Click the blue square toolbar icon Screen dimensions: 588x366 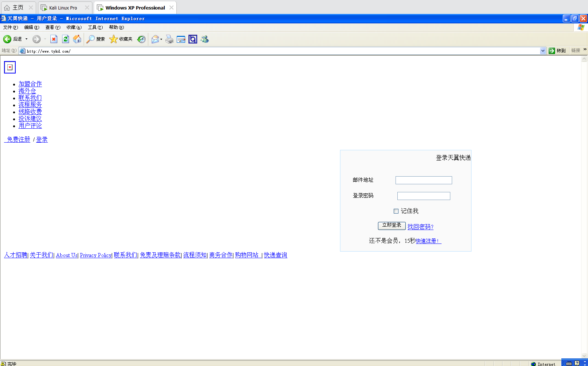[x=193, y=39]
